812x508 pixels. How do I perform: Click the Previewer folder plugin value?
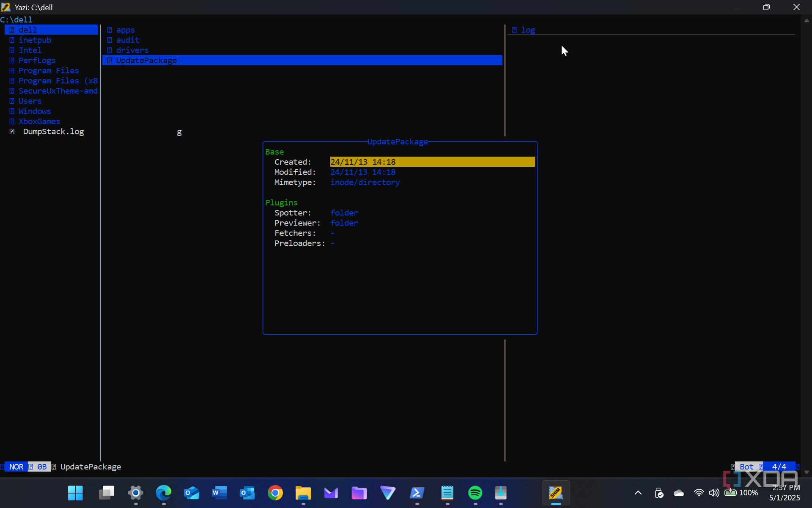pos(344,223)
